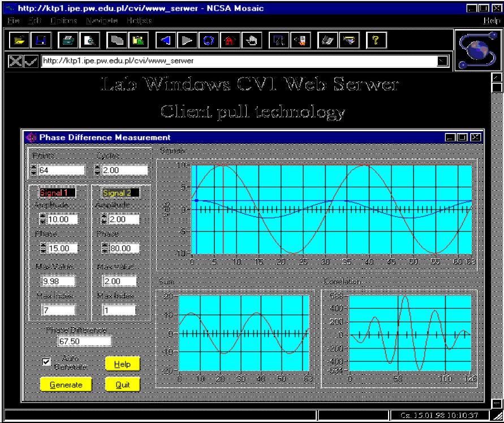Click the X cancel icon beside the URL field
Image resolution: width=504 pixels, height=423 pixels.
click(15, 61)
